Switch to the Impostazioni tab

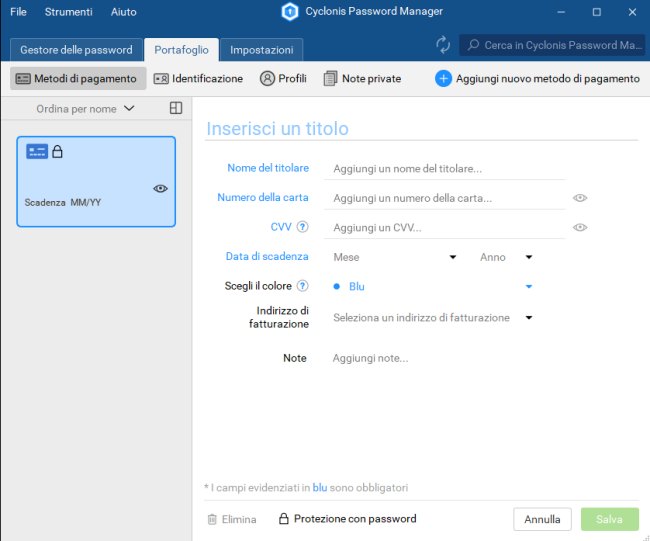coord(261,50)
